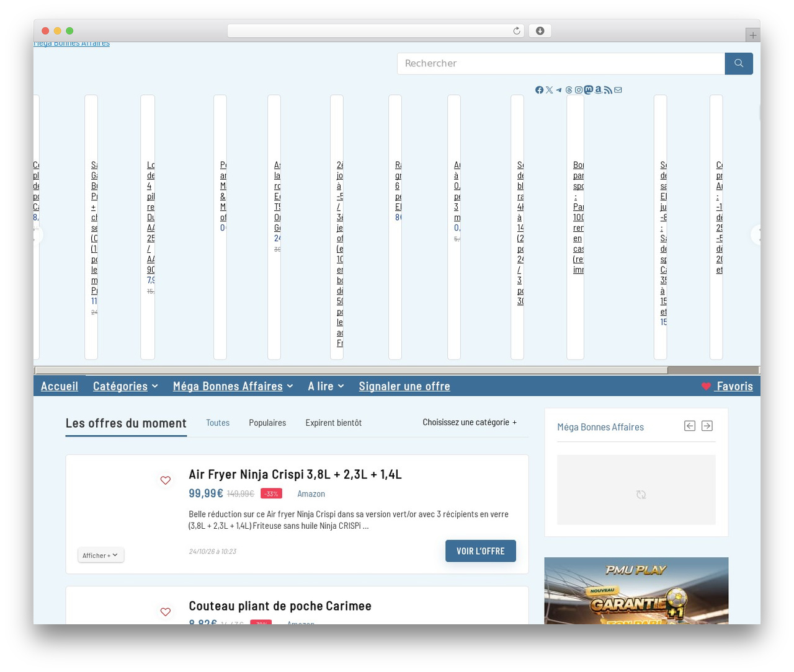
Task: Open the Instagram profile icon
Action: pos(579,90)
